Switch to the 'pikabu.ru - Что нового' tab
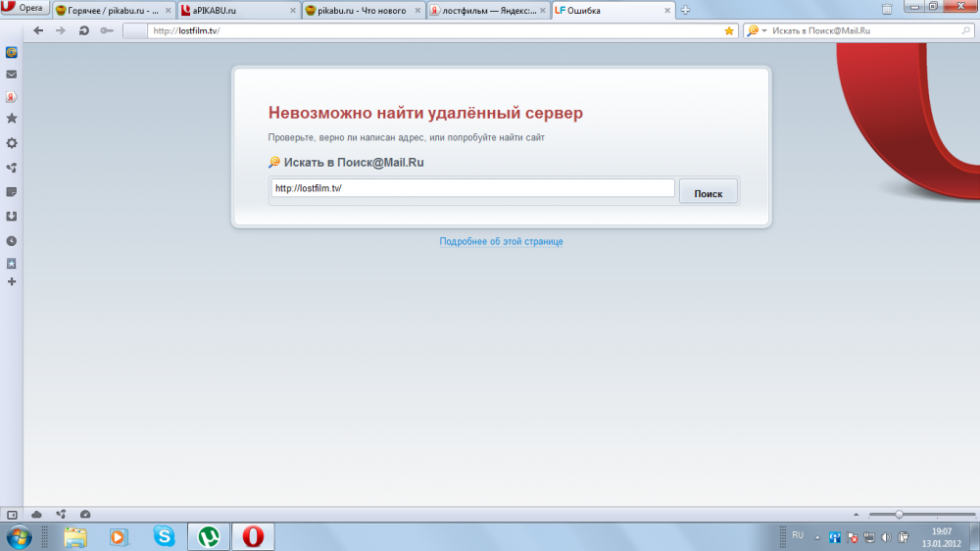Screen dimensions: 980x551 [362, 10]
